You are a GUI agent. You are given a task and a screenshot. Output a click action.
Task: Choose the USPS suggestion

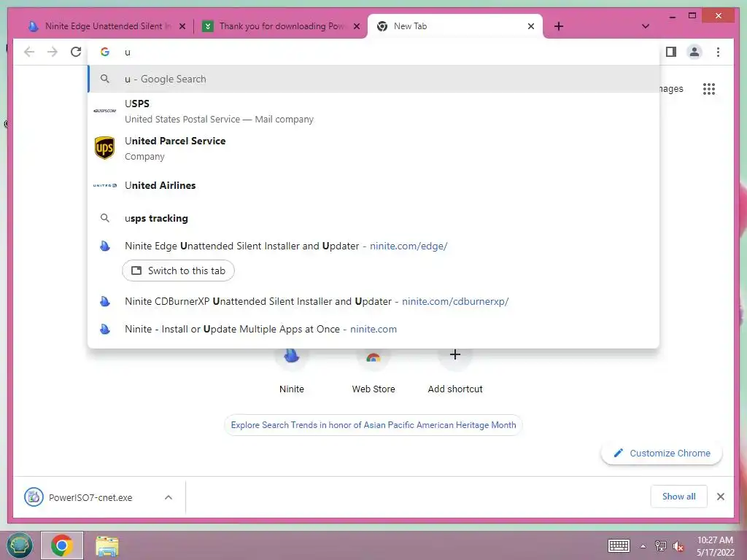coord(374,111)
